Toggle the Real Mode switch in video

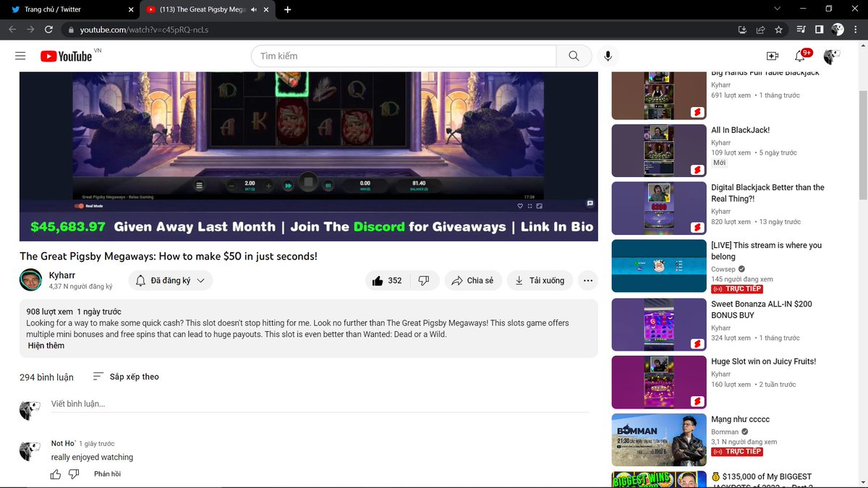pyautogui.click(x=80, y=206)
